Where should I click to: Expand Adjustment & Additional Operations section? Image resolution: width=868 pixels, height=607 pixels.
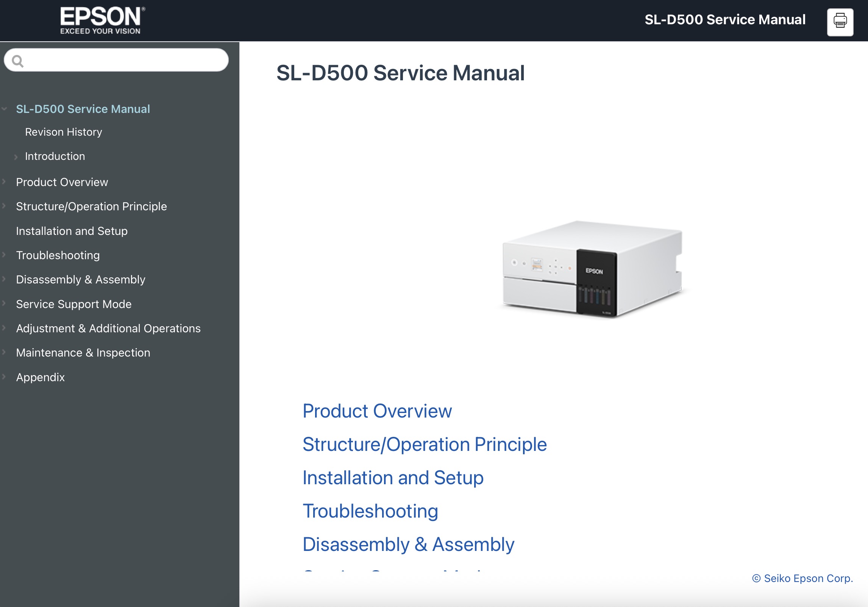tap(4, 328)
